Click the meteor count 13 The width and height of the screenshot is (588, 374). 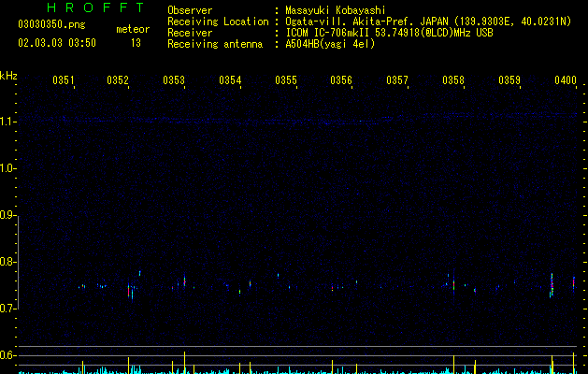coord(136,43)
